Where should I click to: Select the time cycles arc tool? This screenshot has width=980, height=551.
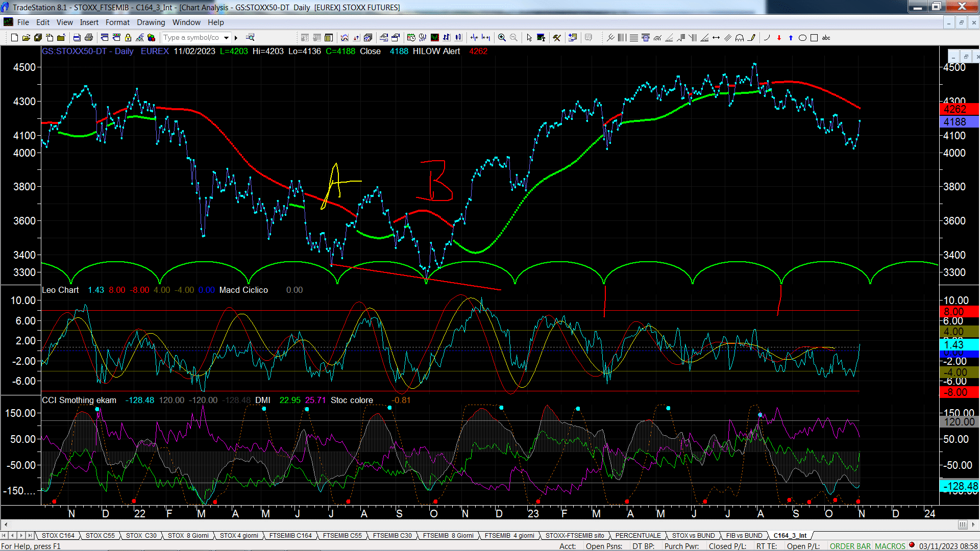[740, 38]
